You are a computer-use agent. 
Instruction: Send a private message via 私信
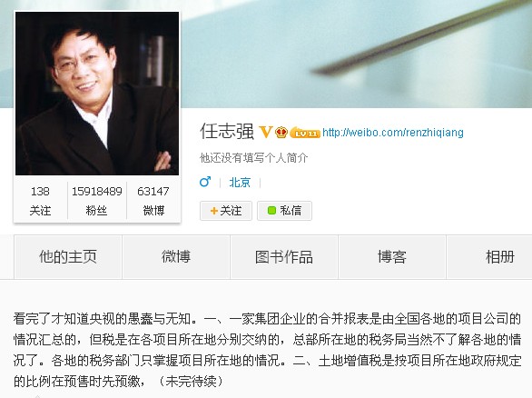(x=284, y=211)
